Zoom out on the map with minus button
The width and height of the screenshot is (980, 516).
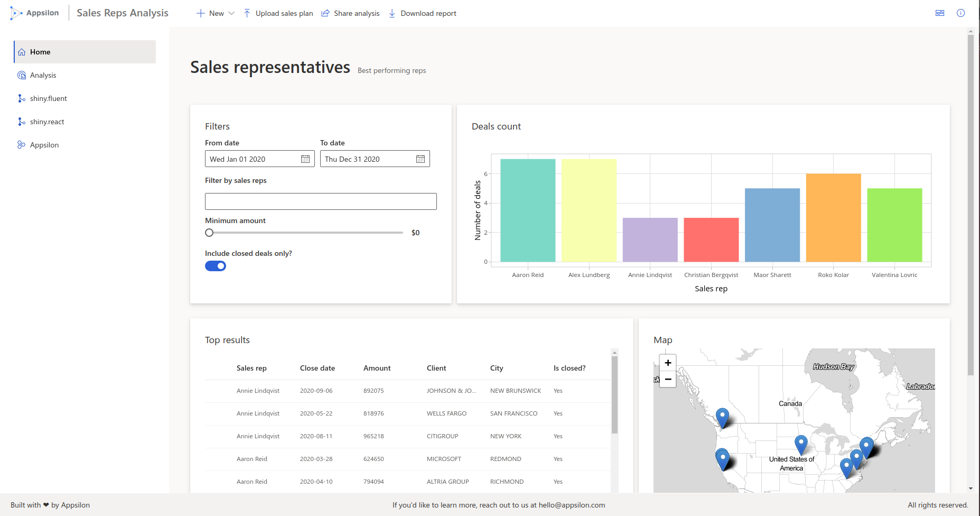(x=667, y=379)
